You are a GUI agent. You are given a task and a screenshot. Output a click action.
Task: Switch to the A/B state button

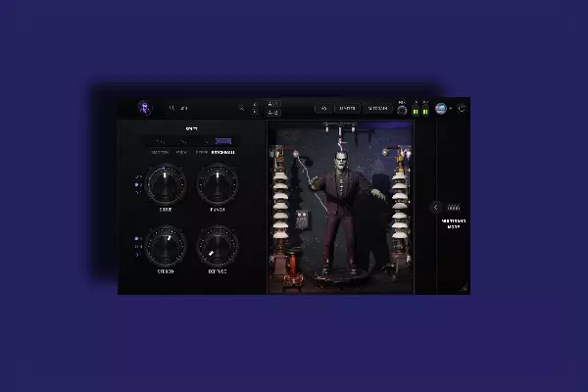(x=273, y=104)
